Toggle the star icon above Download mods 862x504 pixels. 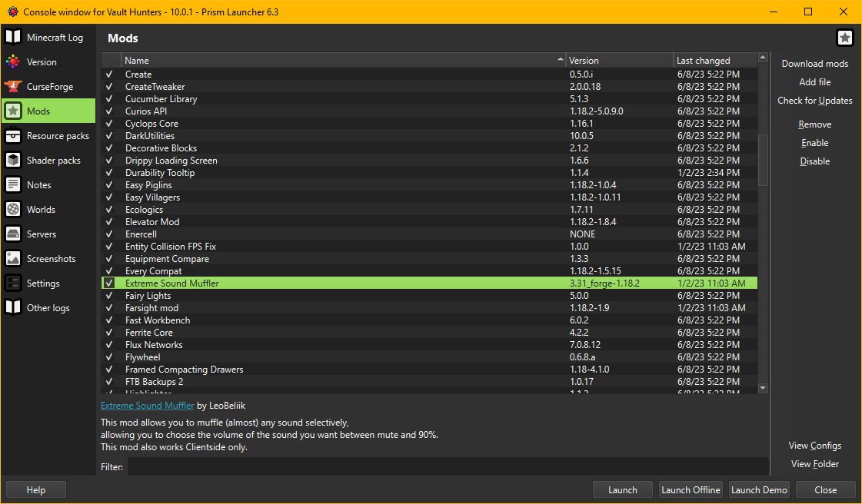pos(844,37)
